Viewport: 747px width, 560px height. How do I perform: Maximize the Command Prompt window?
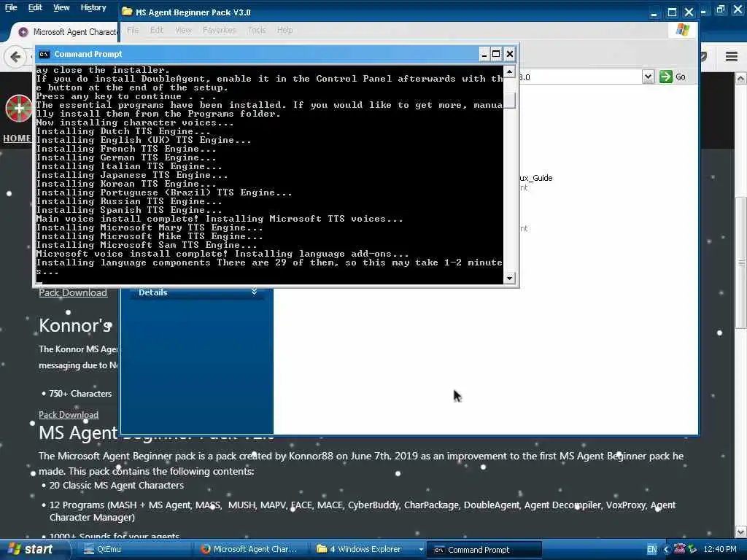coord(496,54)
